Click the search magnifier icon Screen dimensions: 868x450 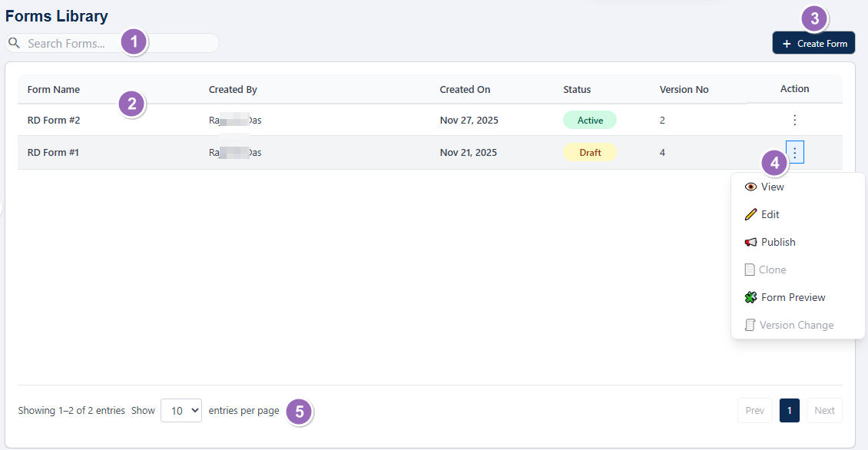coord(15,43)
